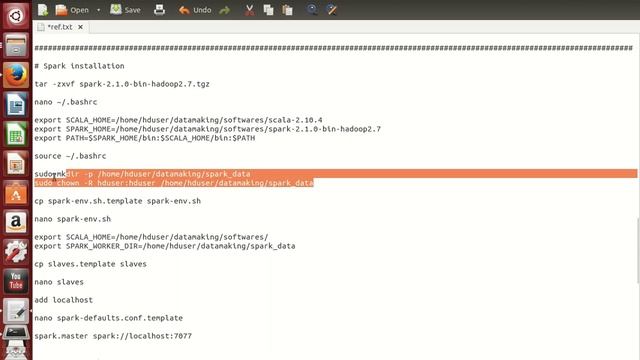Viewport: 640px width, 360px height.
Task: Launch Firefox from the dock
Action: pyautogui.click(x=16, y=75)
